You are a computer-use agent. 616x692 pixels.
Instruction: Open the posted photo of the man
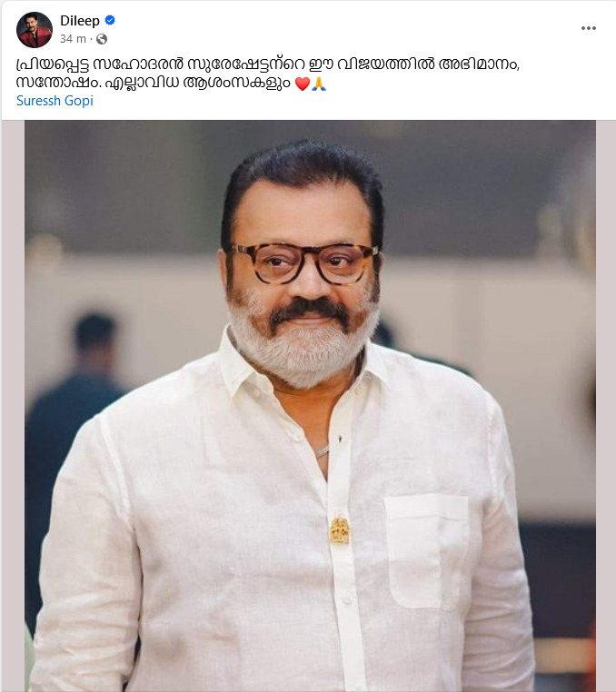coord(310,406)
